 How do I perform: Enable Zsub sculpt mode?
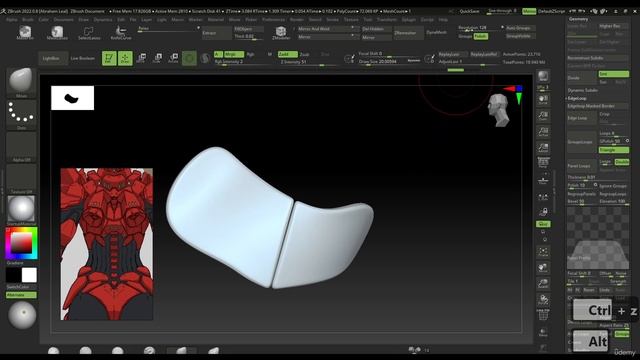tap(304, 54)
